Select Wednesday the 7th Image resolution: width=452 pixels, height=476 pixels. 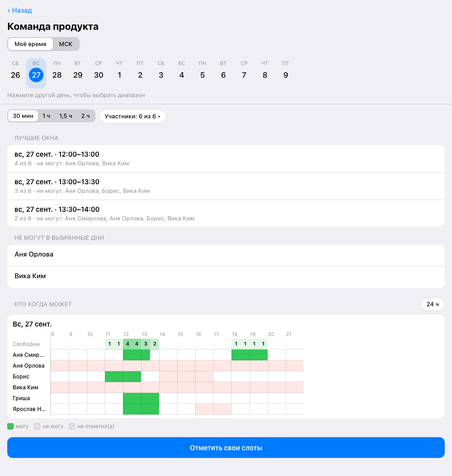tap(244, 73)
